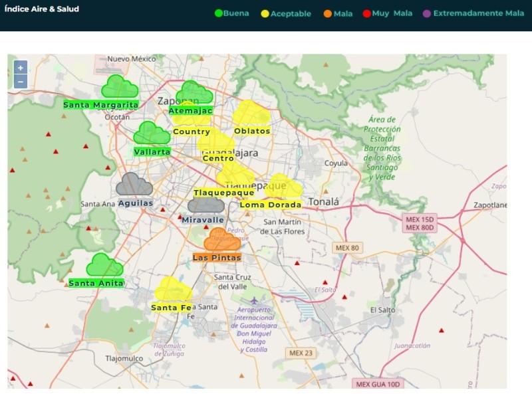Click the Atemajac green cloud marker
The image size is (532, 394).
click(x=194, y=92)
